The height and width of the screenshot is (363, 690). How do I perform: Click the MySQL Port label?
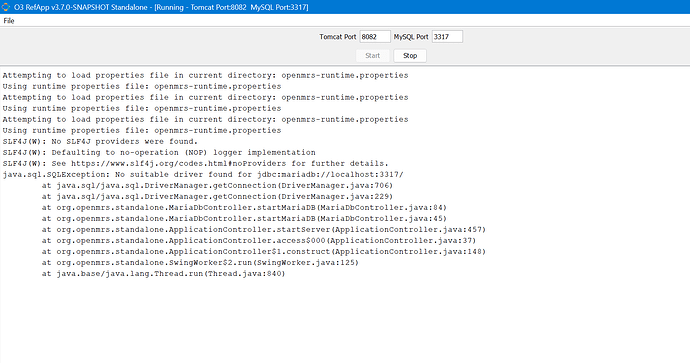[411, 37]
